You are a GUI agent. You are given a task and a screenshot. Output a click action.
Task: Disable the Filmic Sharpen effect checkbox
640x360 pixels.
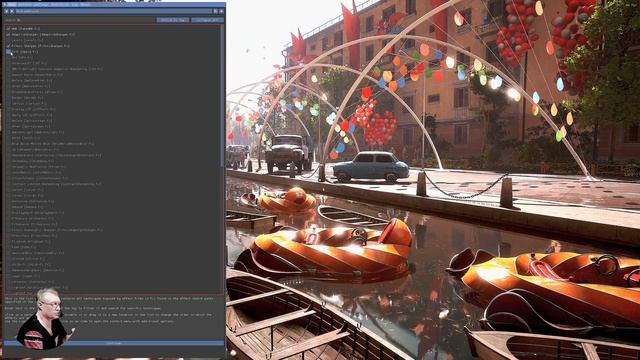pyautogui.click(x=8, y=46)
